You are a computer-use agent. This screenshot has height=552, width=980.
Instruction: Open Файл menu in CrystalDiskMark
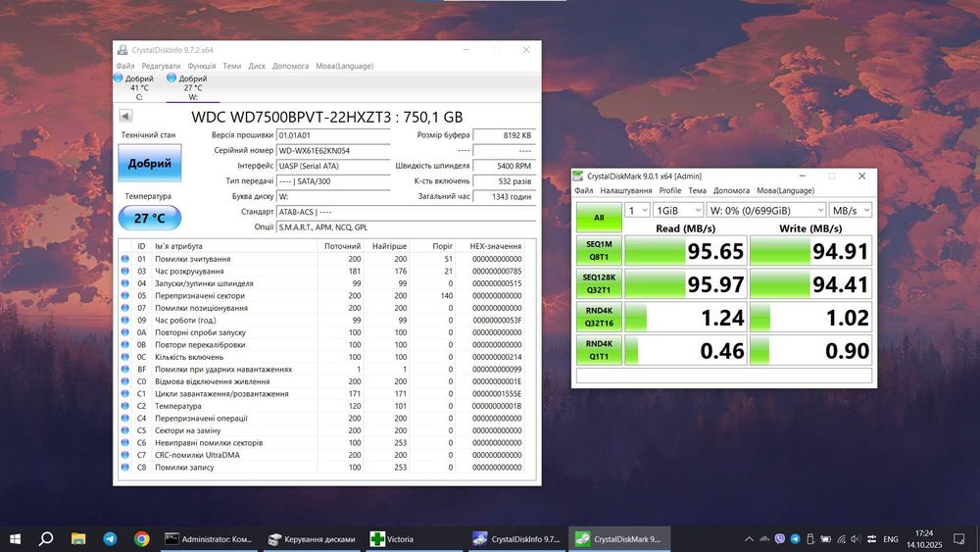584,190
